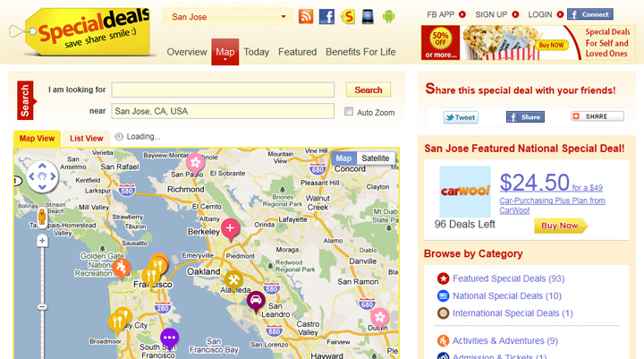Click the 'near' location field
644x359 pixels.
223,111
